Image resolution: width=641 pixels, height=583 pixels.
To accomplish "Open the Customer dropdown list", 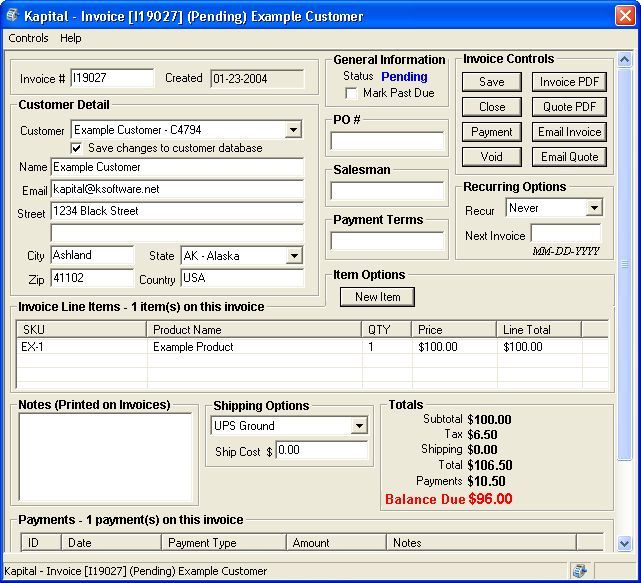I will (x=293, y=130).
